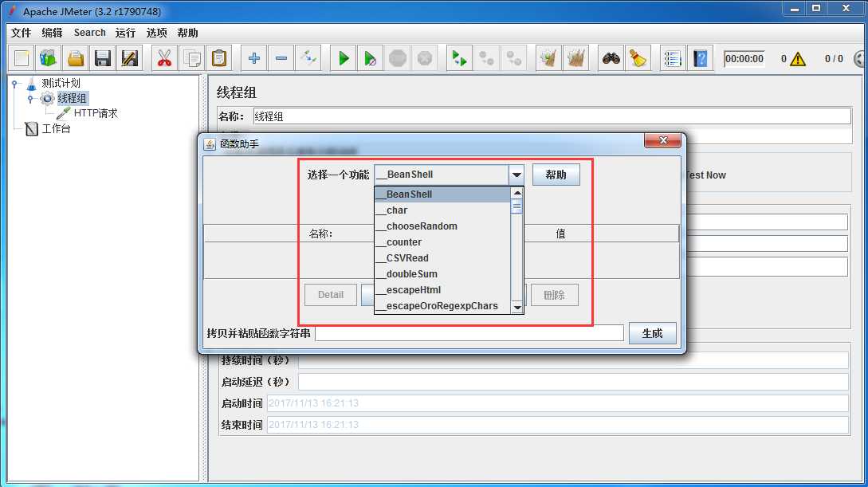This screenshot has height=487, width=868.
Task: Choose __counter from the function list
Action: tap(442, 242)
